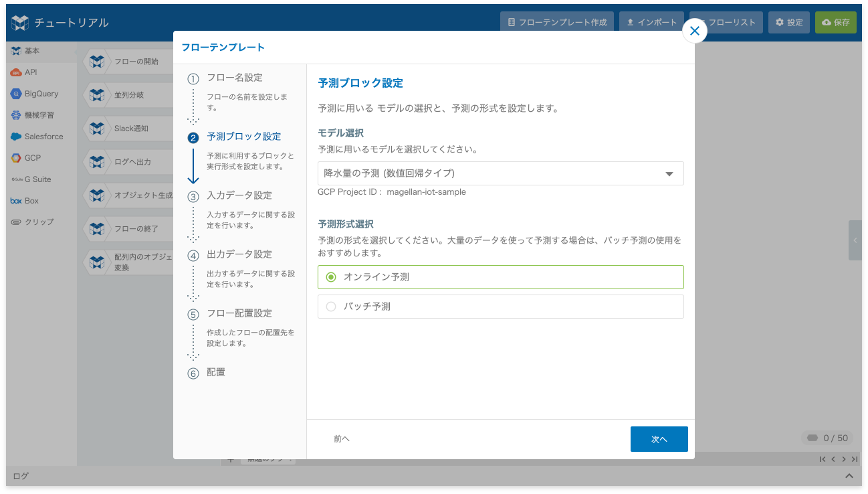Open the Salesforce block category

[x=41, y=137]
